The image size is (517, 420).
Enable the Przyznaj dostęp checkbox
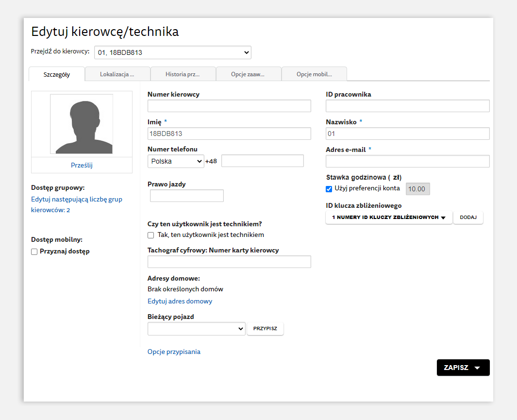click(x=34, y=252)
